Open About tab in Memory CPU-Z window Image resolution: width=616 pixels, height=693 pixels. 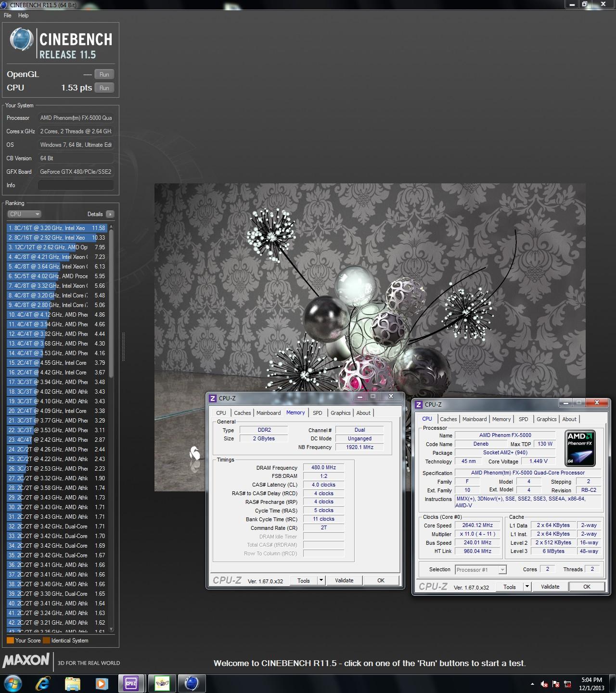pyautogui.click(x=363, y=413)
